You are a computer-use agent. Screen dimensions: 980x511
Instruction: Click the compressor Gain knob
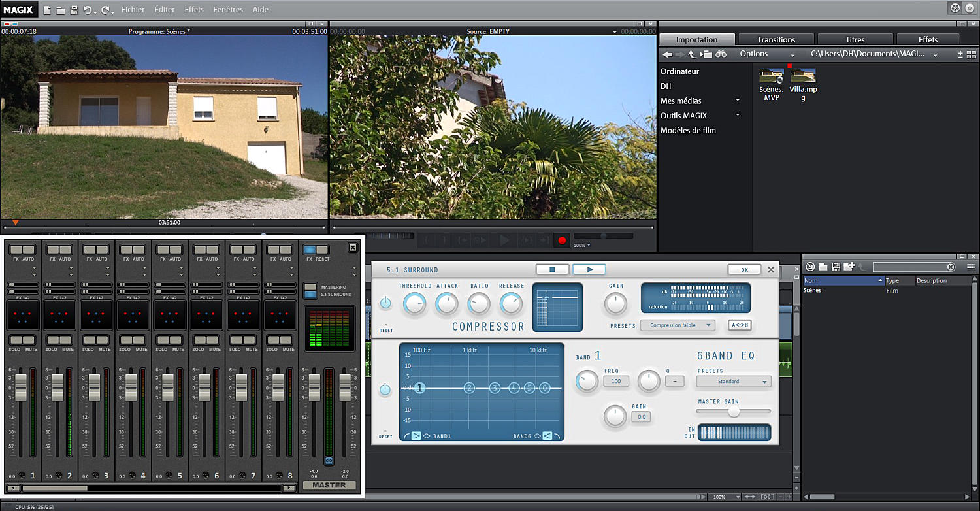click(615, 303)
